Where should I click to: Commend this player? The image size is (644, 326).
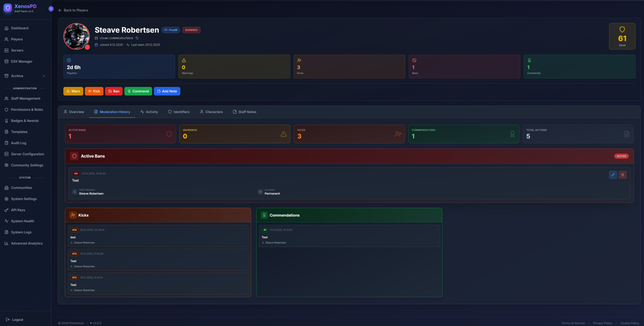[138, 91]
